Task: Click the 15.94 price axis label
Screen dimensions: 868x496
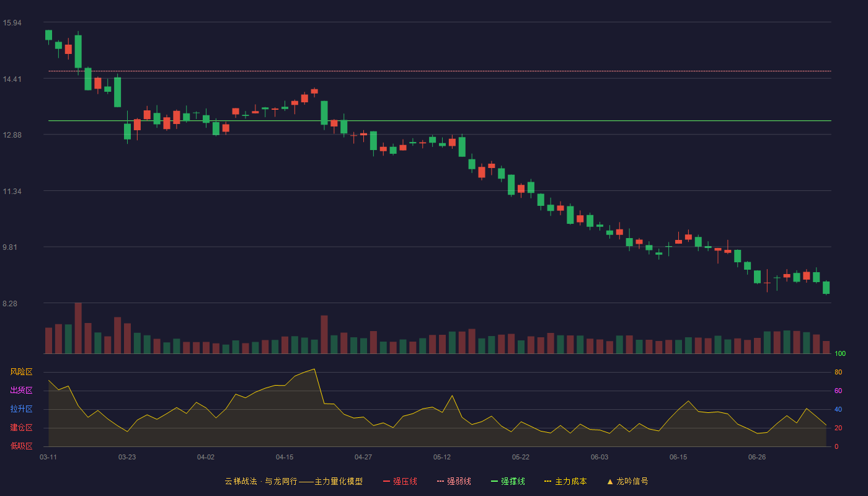Action: (x=12, y=23)
